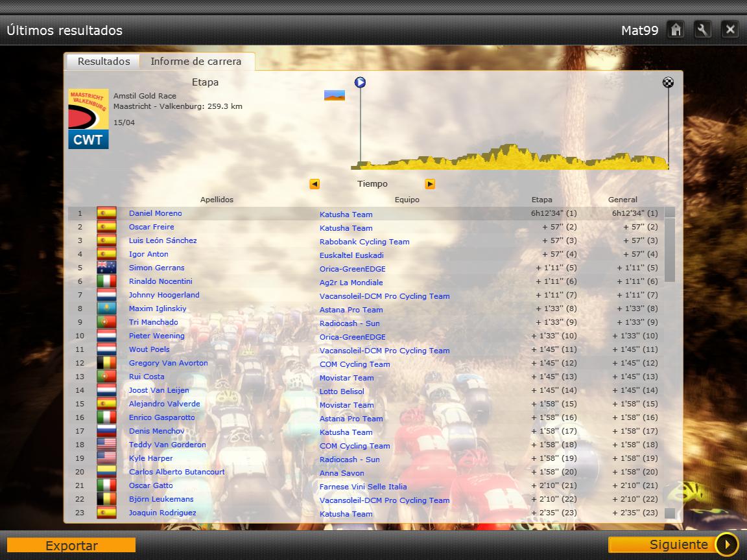Click the Spanish flag beside Daniel Moreno
The width and height of the screenshot is (747, 560).
pos(106,213)
